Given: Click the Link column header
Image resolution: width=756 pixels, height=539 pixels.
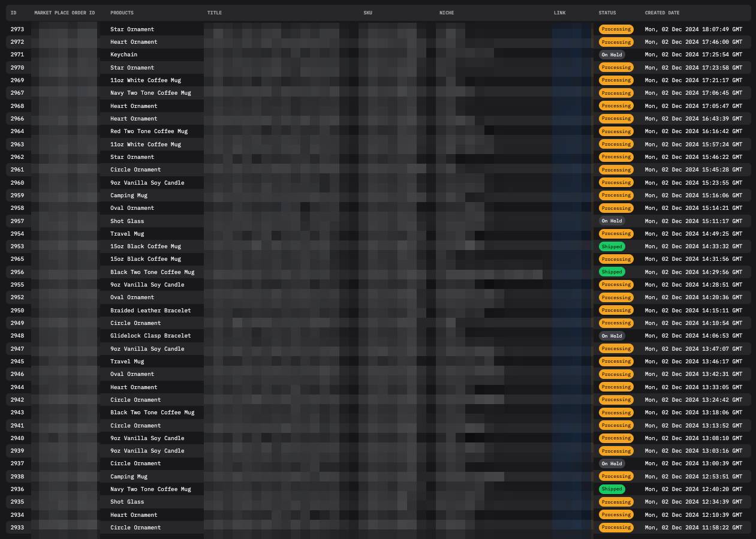Looking at the screenshot, I should (559, 13).
